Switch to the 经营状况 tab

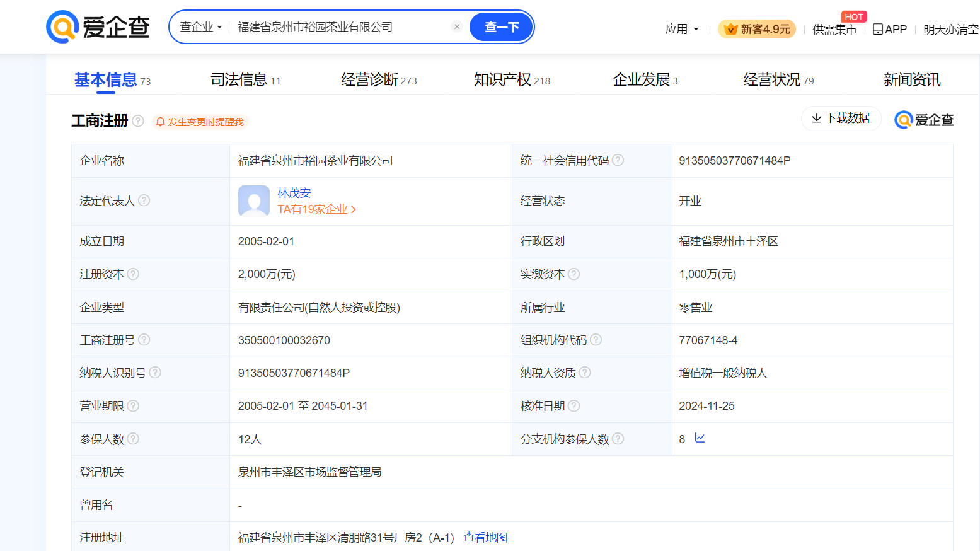point(778,80)
